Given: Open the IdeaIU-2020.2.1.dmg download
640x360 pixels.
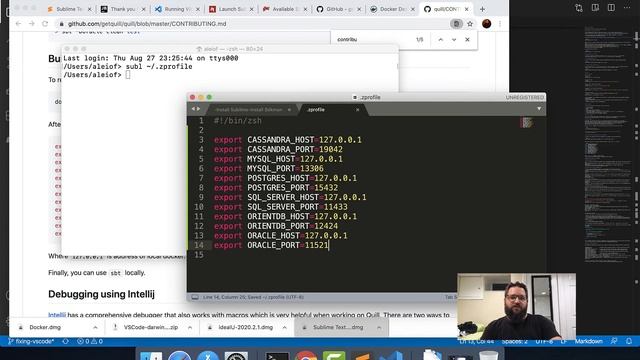Looking at the screenshot, I should [245, 327].
